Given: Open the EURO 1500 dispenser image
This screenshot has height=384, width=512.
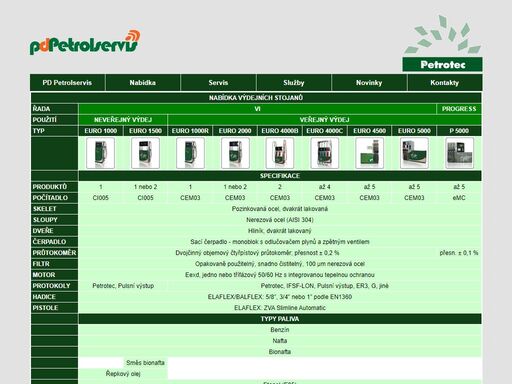Looking at the screenshot, I should [145, 153].
